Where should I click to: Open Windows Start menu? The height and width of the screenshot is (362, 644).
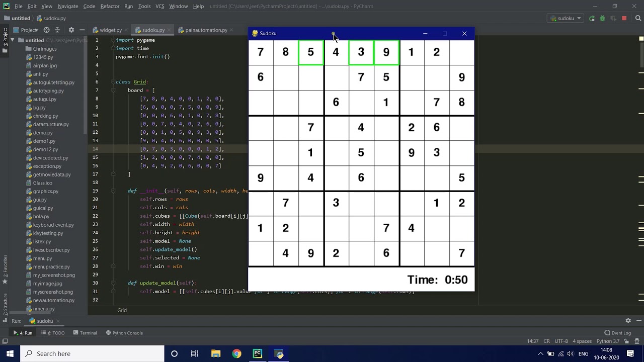[10, 353]
